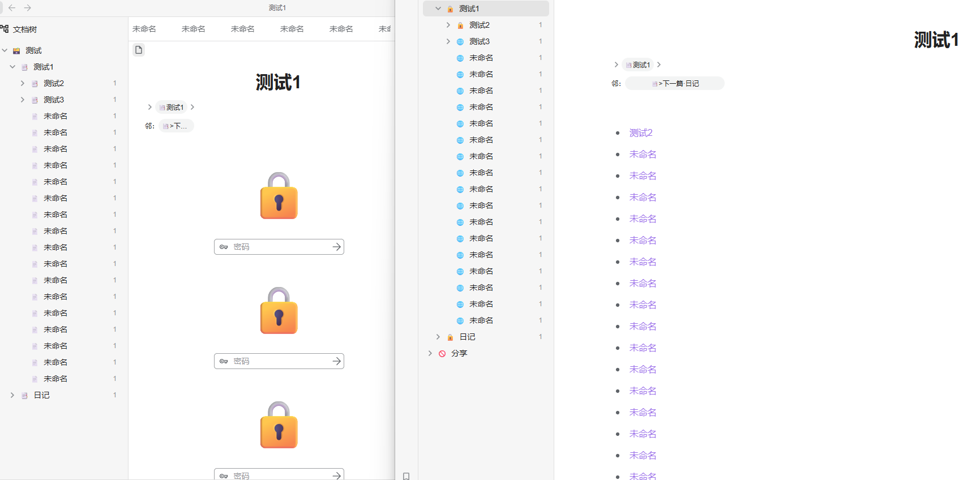This screenshot has width=980, height=480.
Task: Click the 文档树 panel header label
Action: click(x=25, y=29)
